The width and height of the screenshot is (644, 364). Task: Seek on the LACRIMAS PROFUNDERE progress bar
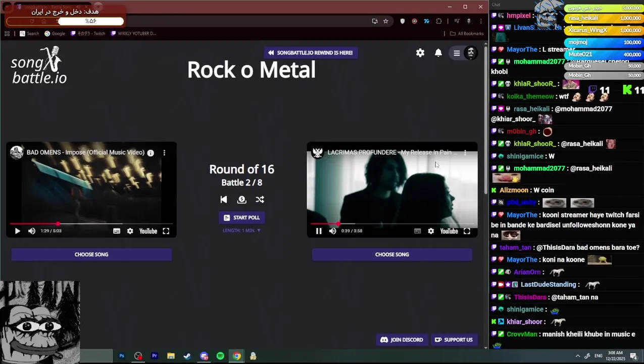(x=392, y=223)
